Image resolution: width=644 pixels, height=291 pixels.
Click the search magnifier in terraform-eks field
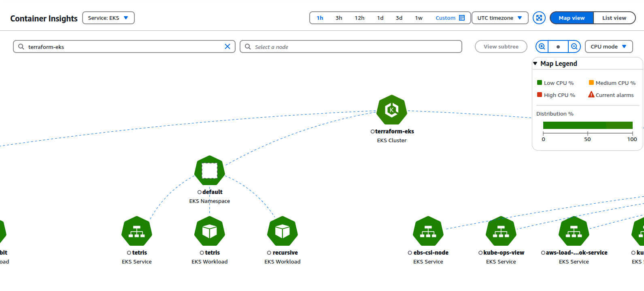21,46
